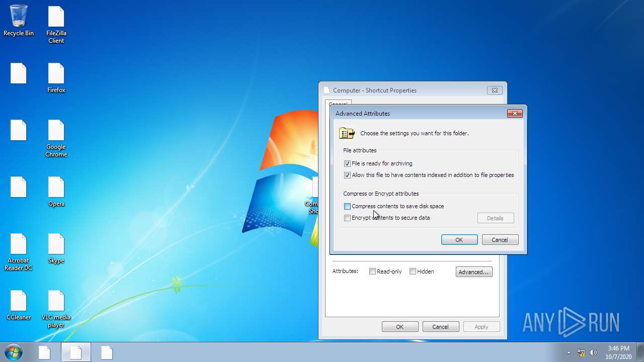
Task: Click the first blank taskbar pinned icon
Action: 45,352
